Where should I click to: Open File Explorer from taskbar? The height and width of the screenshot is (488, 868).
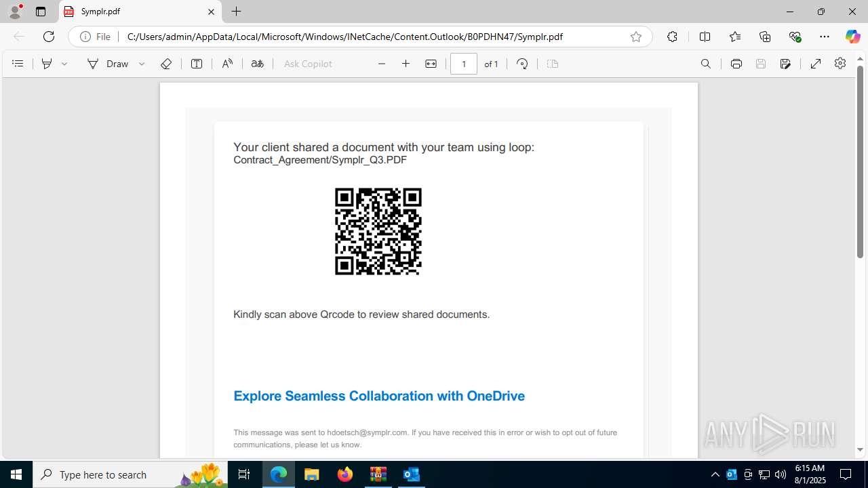[x=312, y=474]
